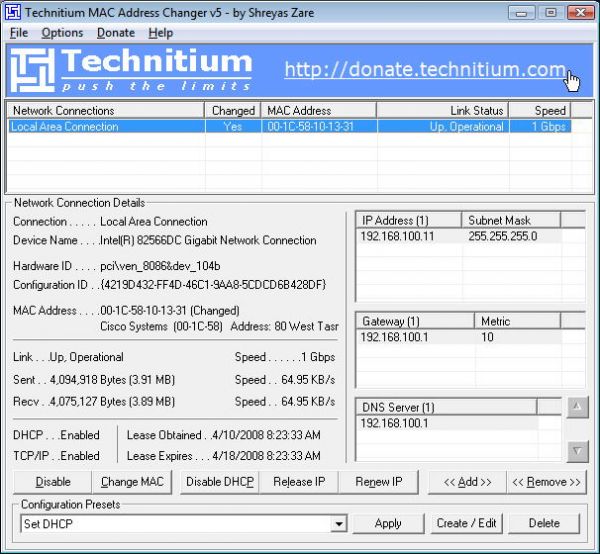Click the Technitium logo in the banner
The height and width of the screenshot is (554, 600).
click(131, 70)
